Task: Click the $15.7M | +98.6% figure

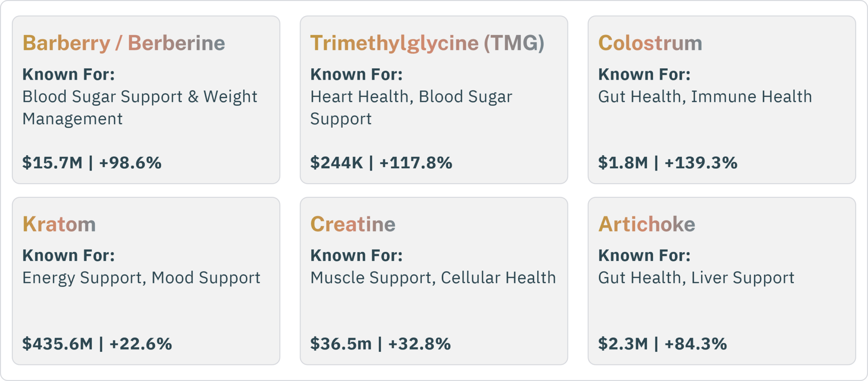Action: [92, 163]
